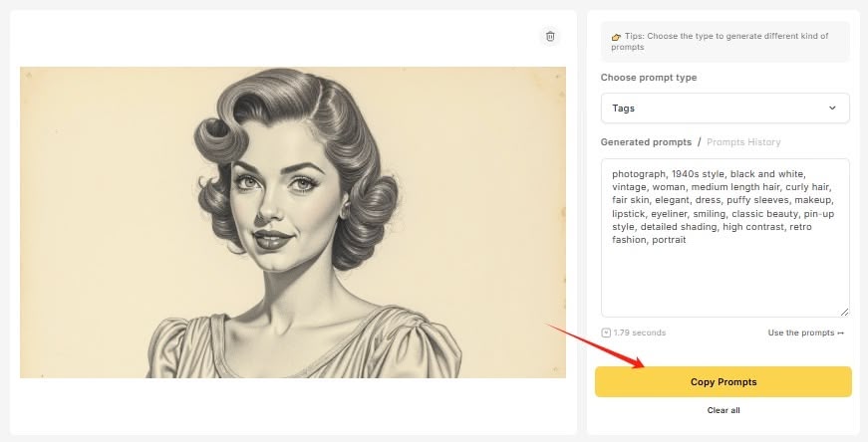Click the slash divider between prompt tabs

[699, 142]
